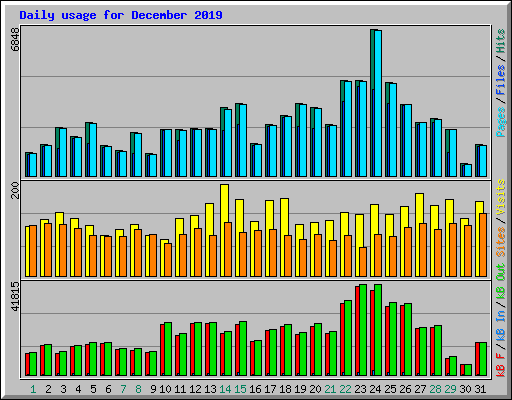The width and height of the screenshot is (512, 400).
Task: Click the y-axis value 41815
Action: tap(15, 296)
